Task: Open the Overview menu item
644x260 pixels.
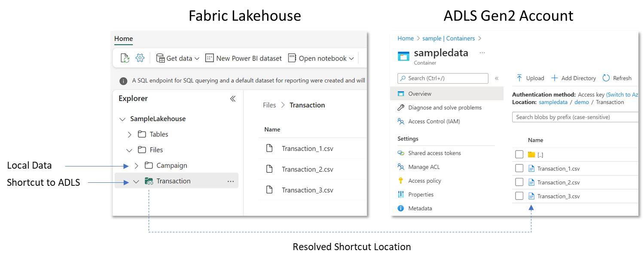Action: point(447,94)
